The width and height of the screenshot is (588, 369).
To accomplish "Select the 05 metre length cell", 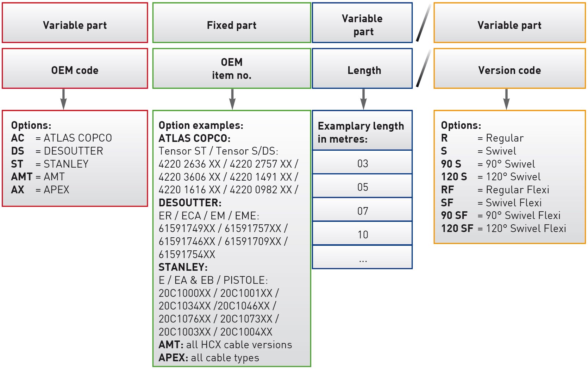I will coord(362,187).
